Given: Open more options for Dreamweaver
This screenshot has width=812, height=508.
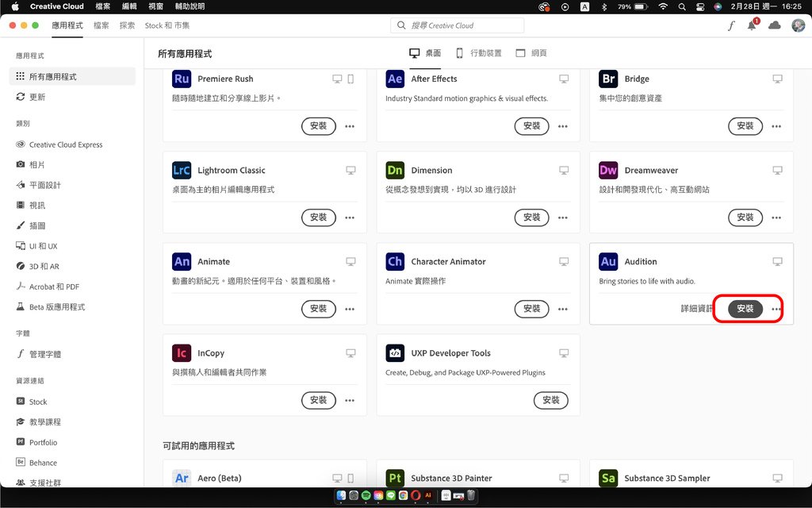Looking at the screenshot, I should 776,217.
